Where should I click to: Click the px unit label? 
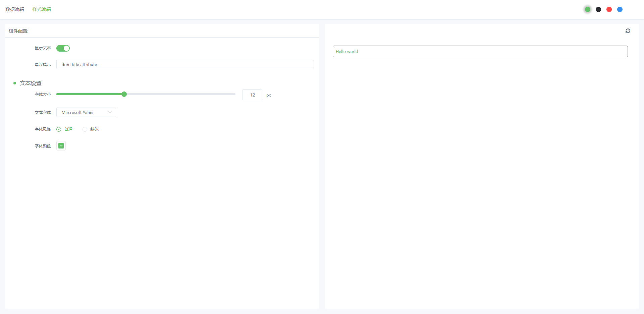(x=269, y=95)
